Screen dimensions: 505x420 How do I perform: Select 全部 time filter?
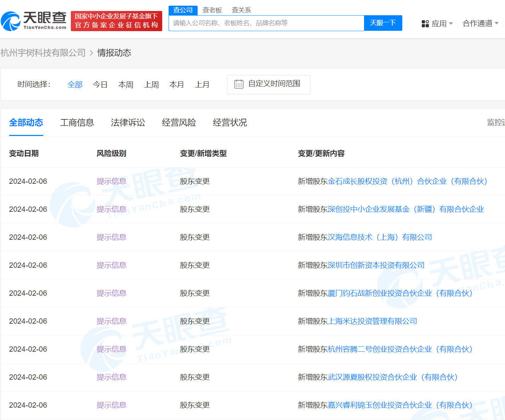(75, 85)
